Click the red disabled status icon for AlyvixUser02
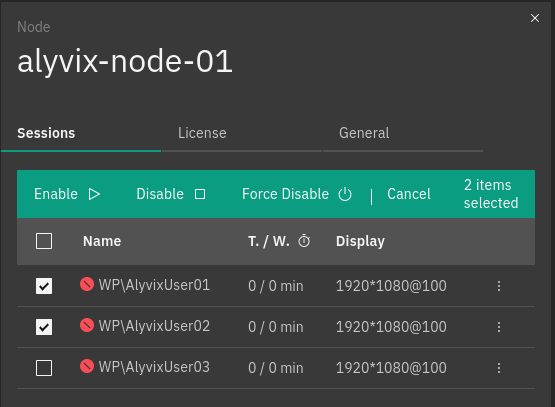555x407 pixels. (x=87, y=325)
